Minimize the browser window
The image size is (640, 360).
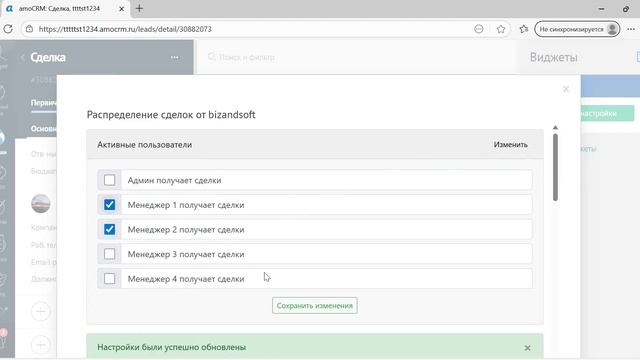point(601,9)
